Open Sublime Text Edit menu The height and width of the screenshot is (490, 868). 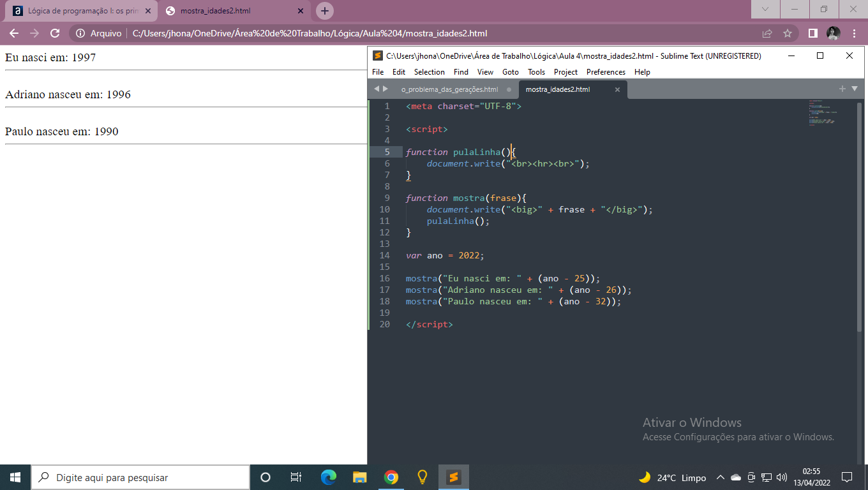tap(399, 72)
